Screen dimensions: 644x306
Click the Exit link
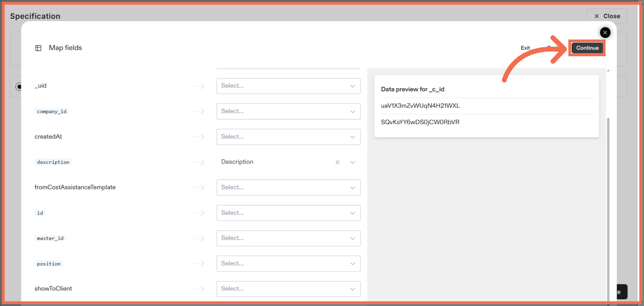point(525,48)
